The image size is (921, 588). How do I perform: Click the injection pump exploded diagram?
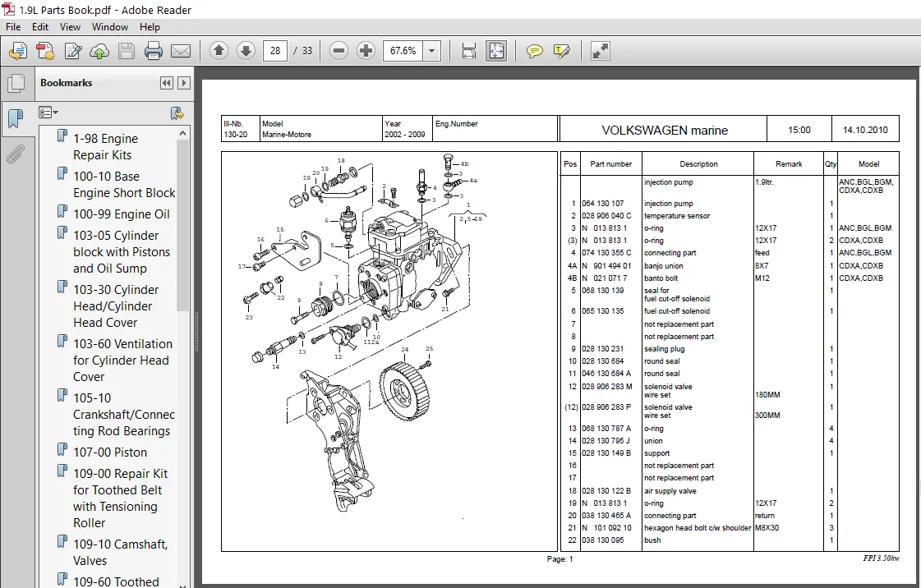[x=389, y=351]
